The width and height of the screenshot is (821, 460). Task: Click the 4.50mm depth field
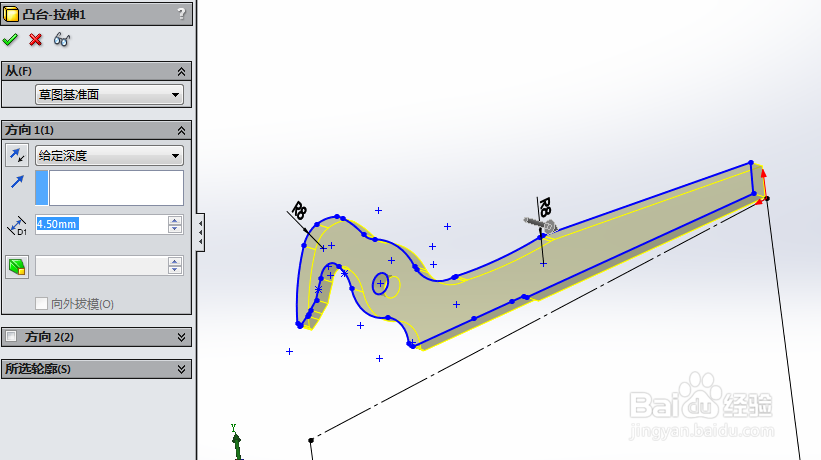(x=102, y=225)
